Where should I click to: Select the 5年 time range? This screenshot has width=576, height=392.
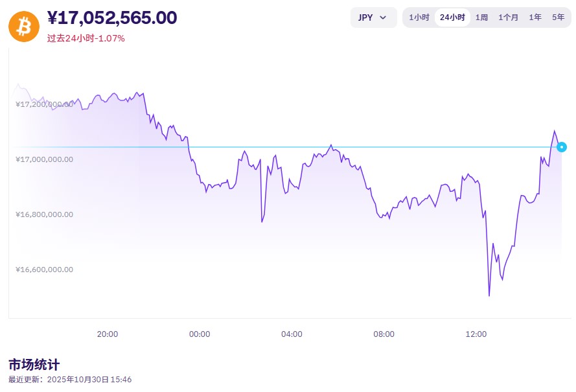click(559, 17)
